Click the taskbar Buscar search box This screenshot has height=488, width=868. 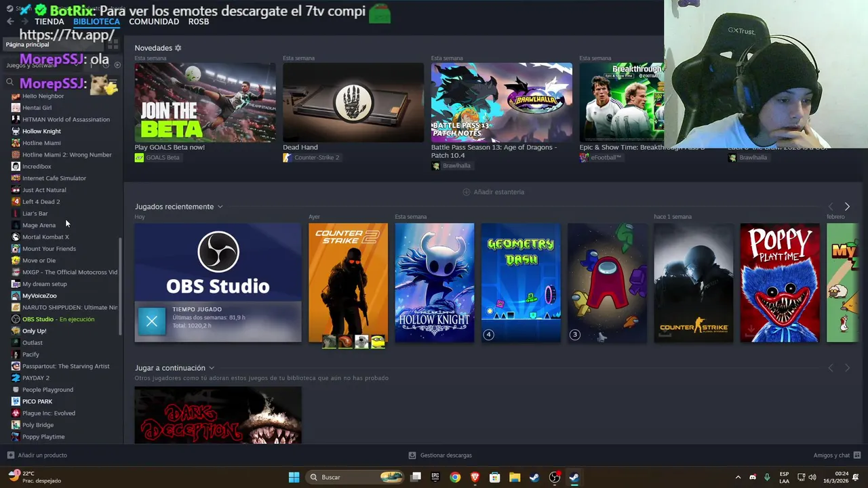pyautogui.click(x=356, y=477)
